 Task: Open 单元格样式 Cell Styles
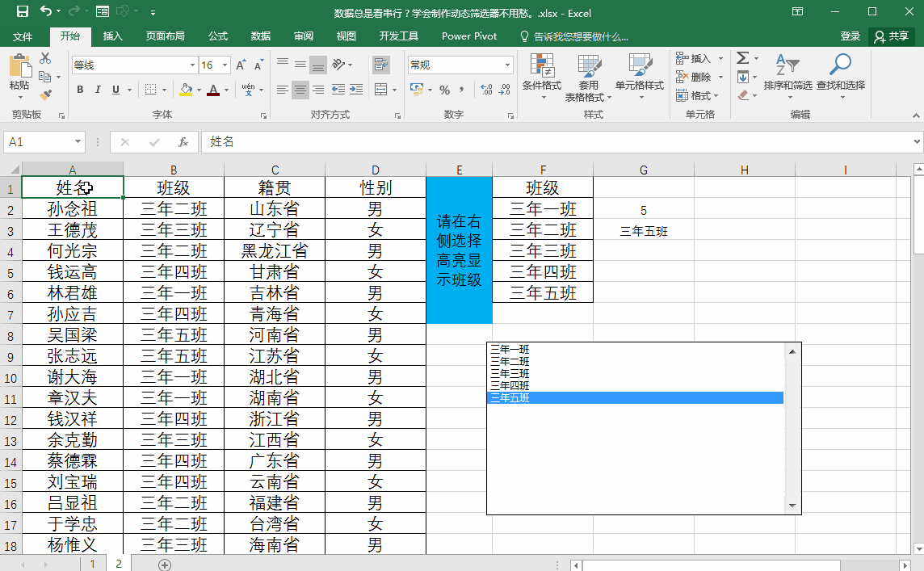coord(640,77)
